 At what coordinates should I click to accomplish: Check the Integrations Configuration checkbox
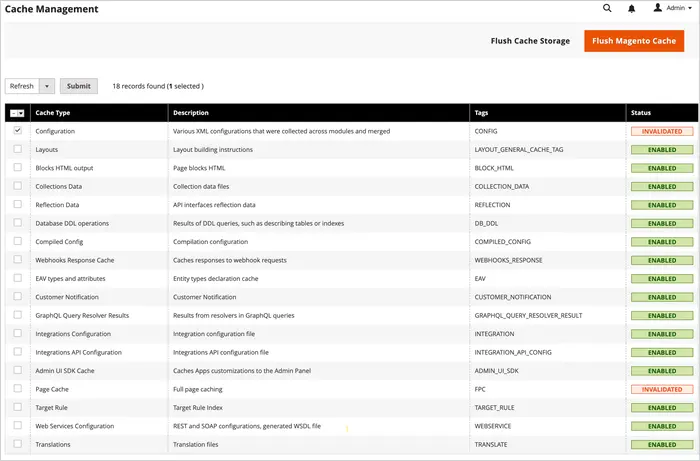(x=17, y=333)
